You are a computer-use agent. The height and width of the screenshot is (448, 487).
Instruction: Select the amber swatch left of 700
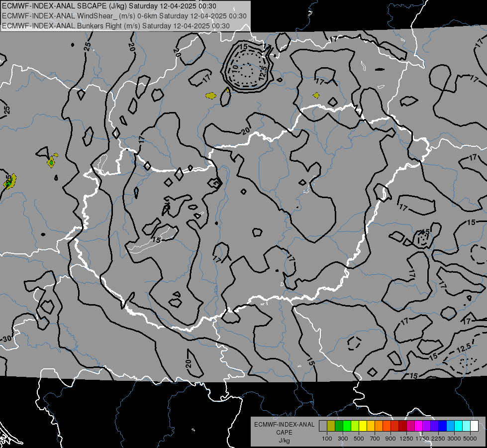click(371, 426)
